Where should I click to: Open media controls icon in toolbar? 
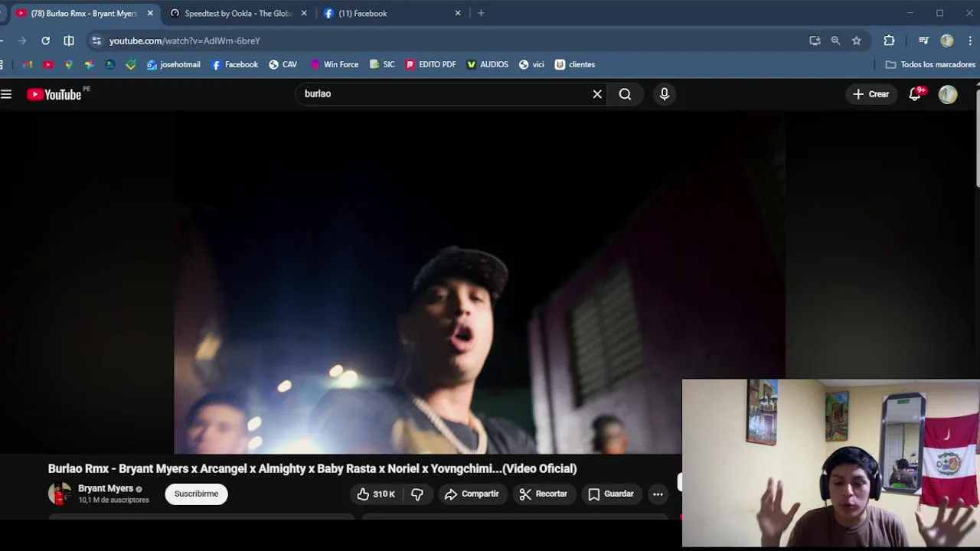click(x=923, y=41)
